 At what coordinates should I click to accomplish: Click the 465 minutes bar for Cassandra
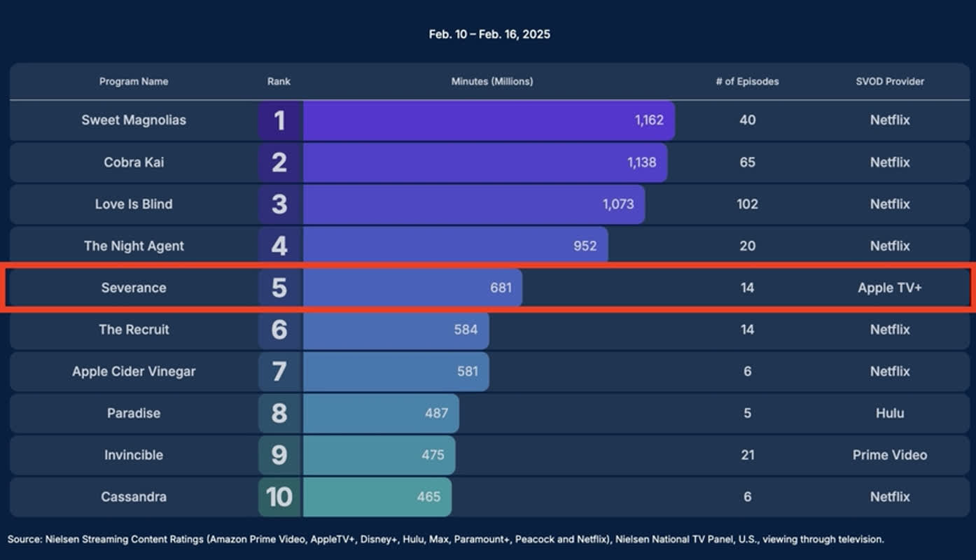coord(377,497)
